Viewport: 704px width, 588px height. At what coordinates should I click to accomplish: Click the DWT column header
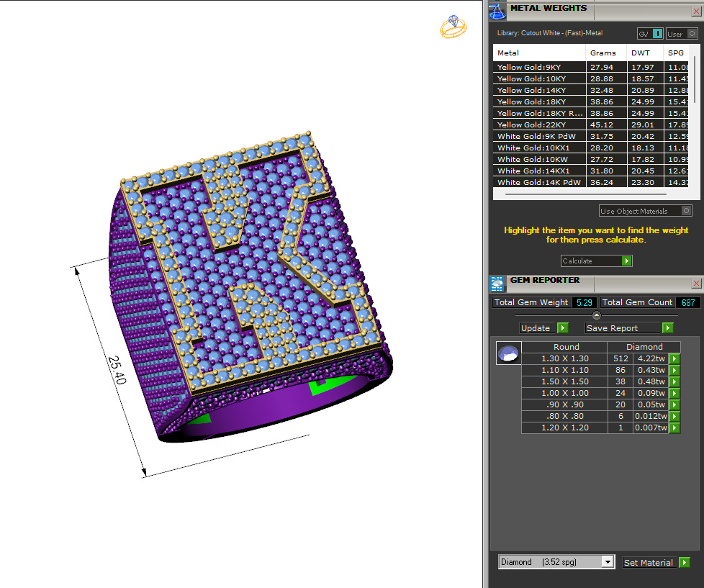point(645,53)
